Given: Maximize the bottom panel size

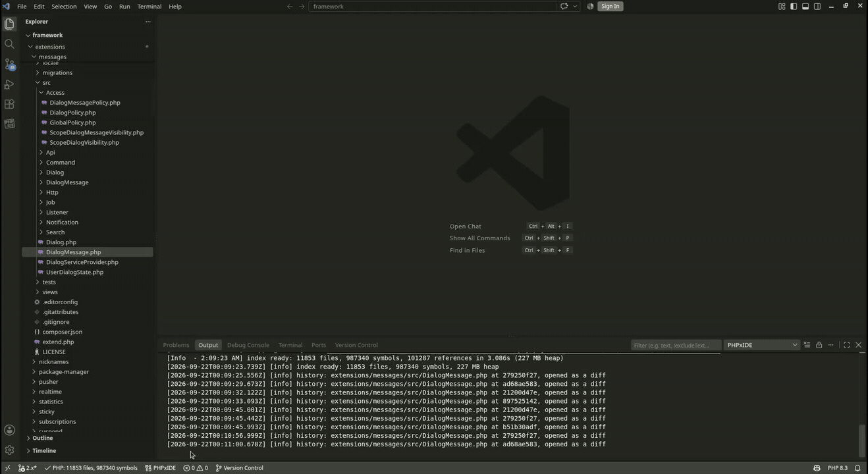Looking at the screenshot, I should [x=847, y=345].
